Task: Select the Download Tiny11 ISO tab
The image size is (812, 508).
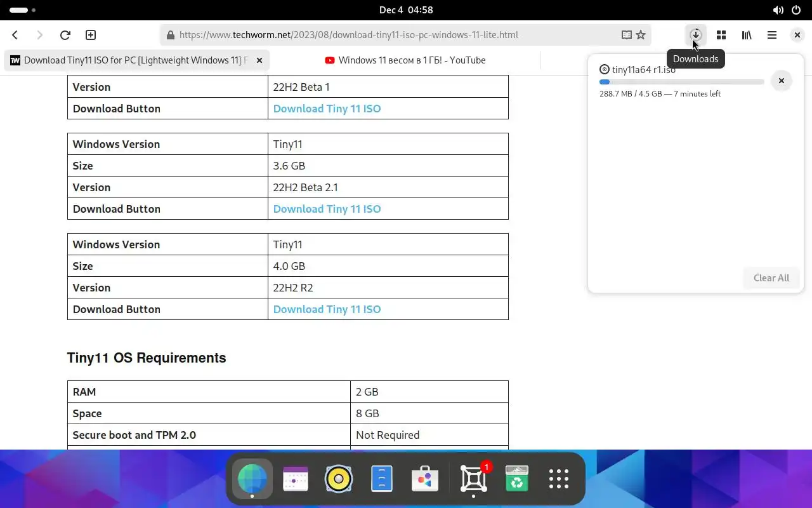Action: (x=136, y=60)
